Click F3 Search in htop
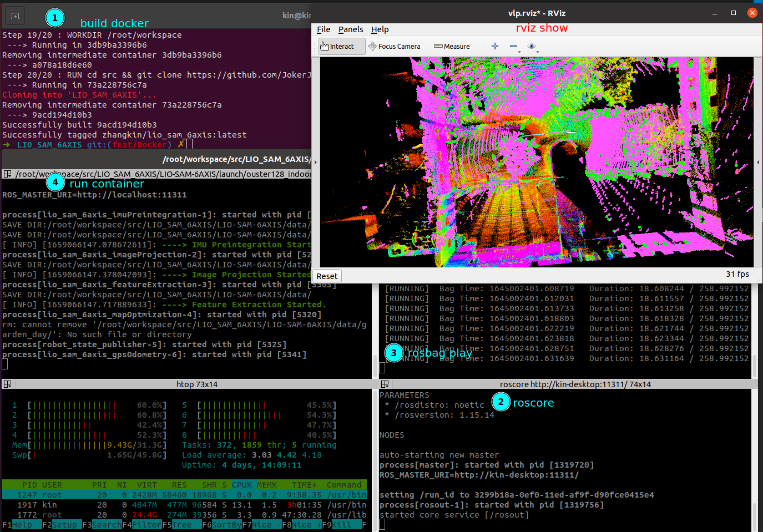The height and width of the screenshot is (532, 763). pyautogui.click(x=102, y=525)
